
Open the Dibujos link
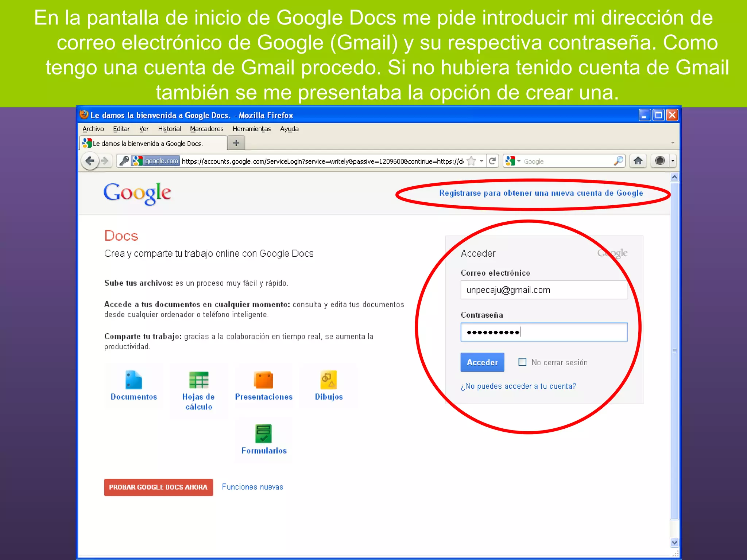[x=329, y=397]
